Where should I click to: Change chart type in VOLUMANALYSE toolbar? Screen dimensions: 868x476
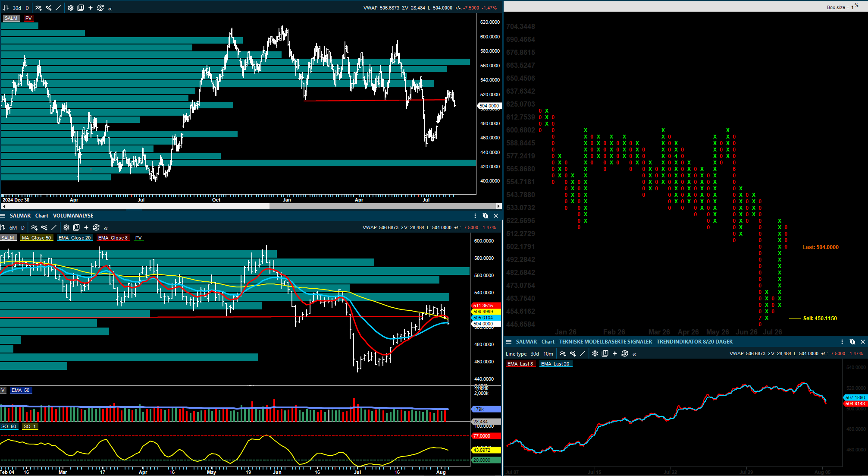tap(3, 227)
